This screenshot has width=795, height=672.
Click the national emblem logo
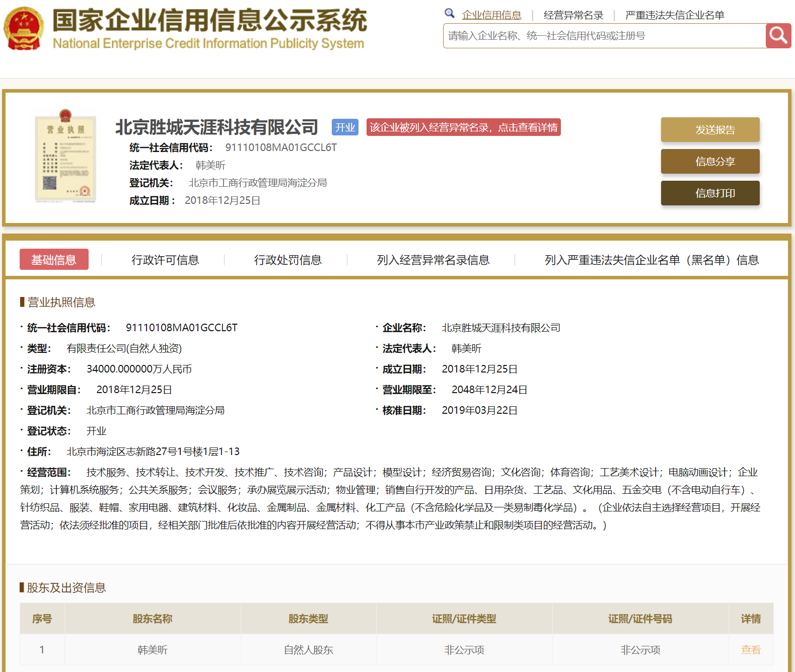[x=24, y=29]
